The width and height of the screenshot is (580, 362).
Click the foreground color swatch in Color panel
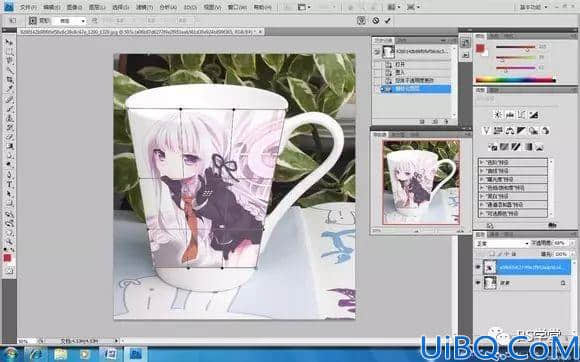click(480, 48)
